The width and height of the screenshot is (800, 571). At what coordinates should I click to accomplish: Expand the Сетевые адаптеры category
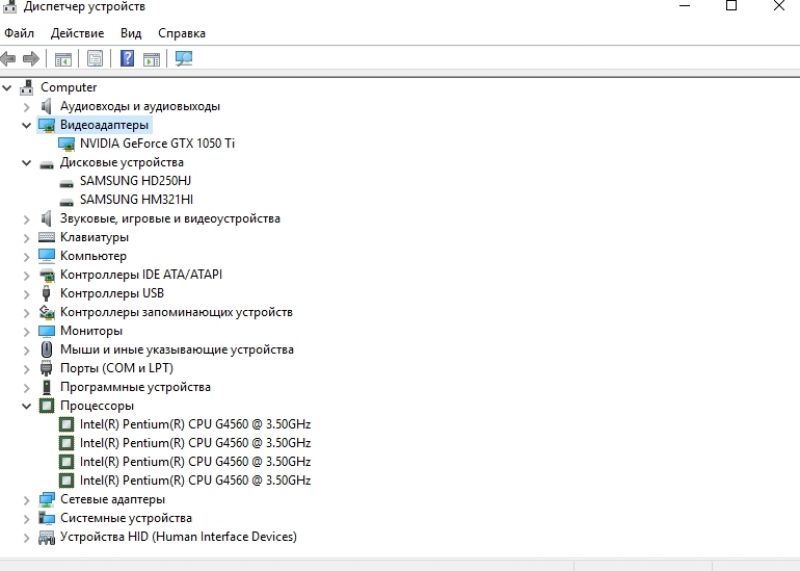click(x=26, y=500)
